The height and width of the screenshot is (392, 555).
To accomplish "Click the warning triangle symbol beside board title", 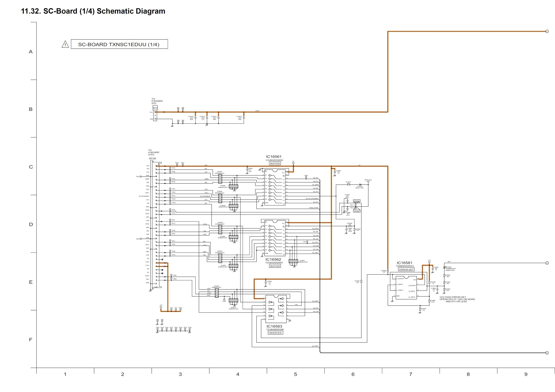I will pyautogui.click(x=65, y=44).
